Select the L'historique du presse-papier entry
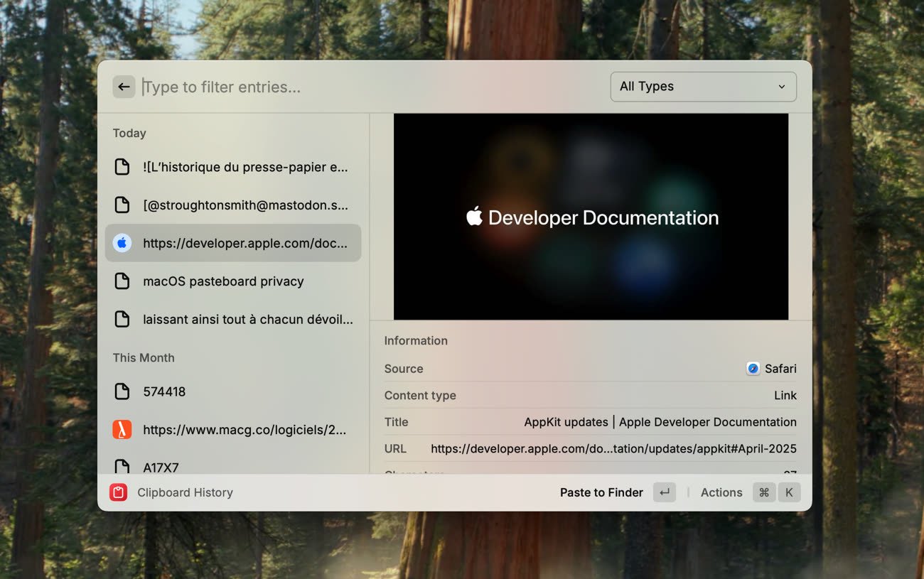 (233, 167)
